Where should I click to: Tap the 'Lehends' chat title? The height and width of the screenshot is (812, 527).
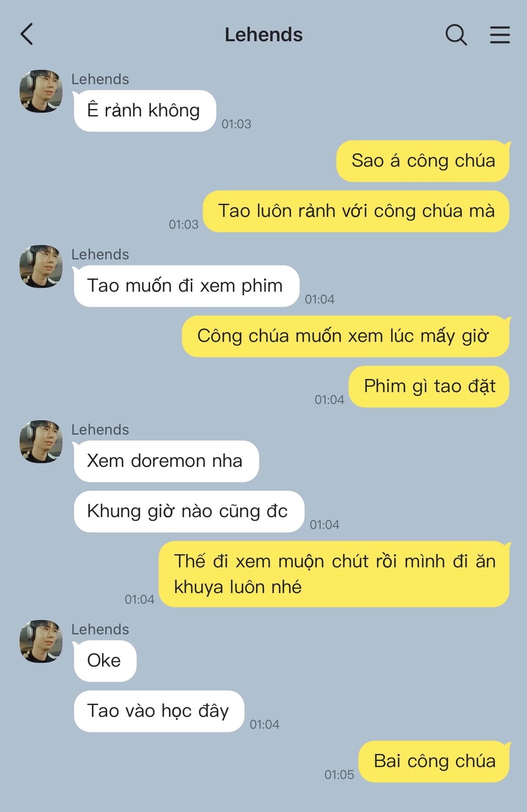pos(263,35)
